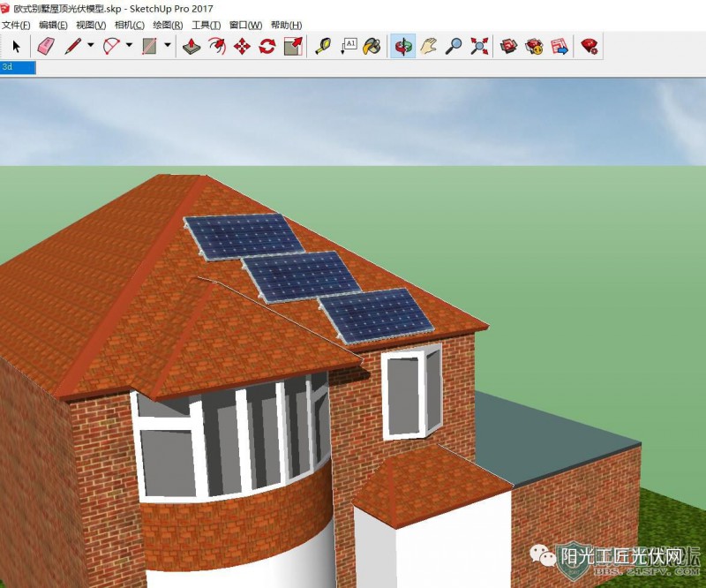Image resolution: width=706 pixels, height=588 pixels.
Task: Click the highlighted 3d input field
Action: tap(18, 67)
